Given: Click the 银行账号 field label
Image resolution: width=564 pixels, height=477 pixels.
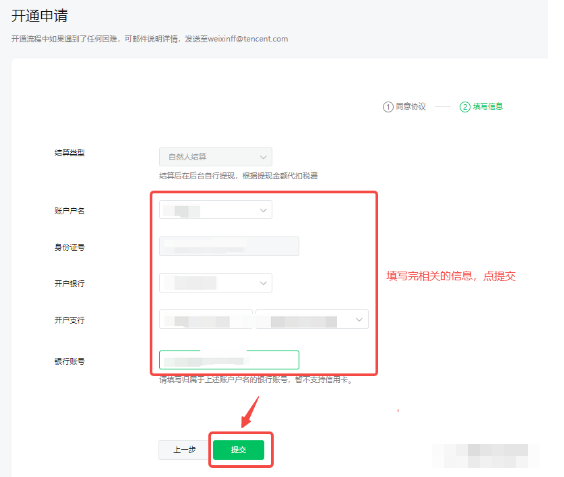Looking at the screenshot, I should coord(69,362).
